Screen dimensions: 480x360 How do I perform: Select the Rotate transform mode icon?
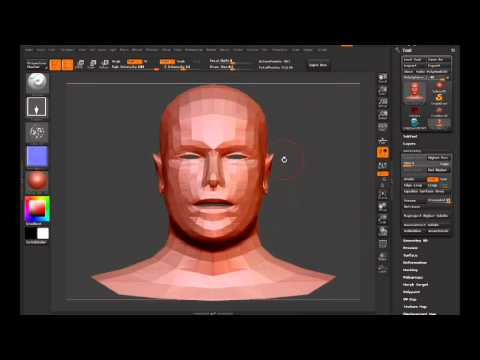click(x=104, y=64)
